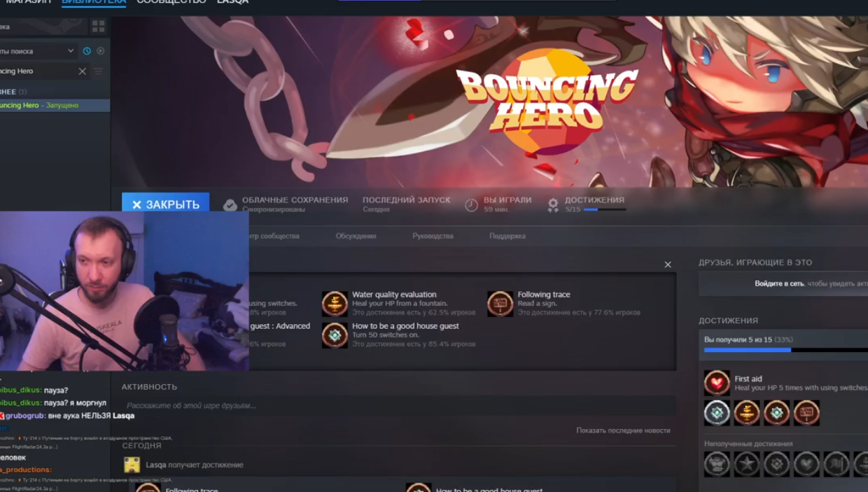This screenshot has width=868, height=492.
Task: Click the Последний запуск info label
Action: [407, 200]
